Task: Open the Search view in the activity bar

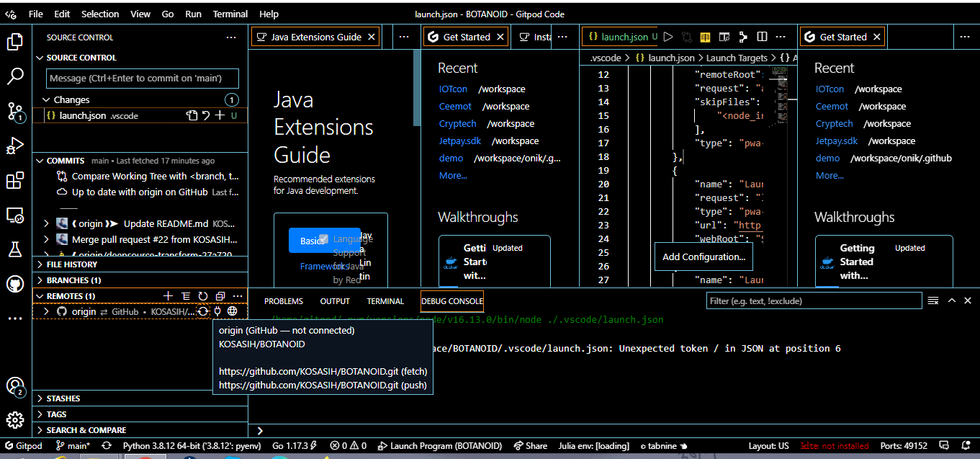Action: [15, 76]
